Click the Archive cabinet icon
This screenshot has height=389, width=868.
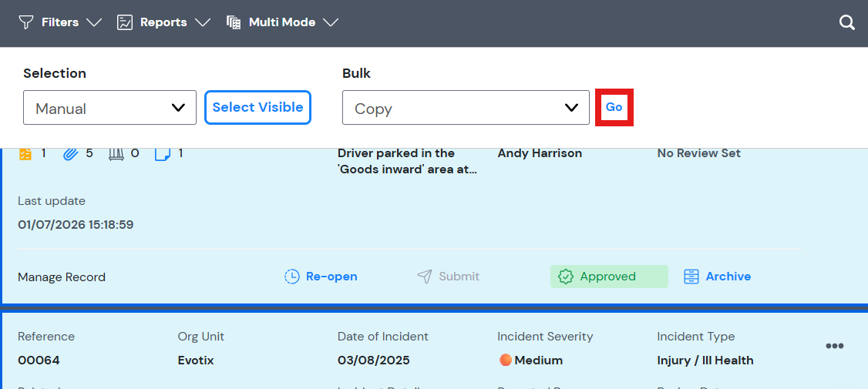(691, 277)
